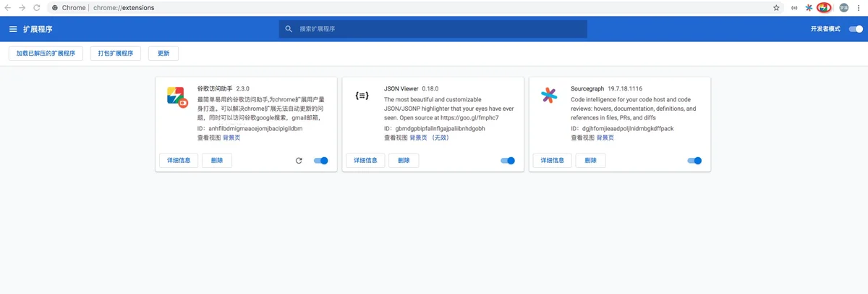Open 详细信息 for JSON Viewer
The width and height of the screenshot is (868, 294).
365,161
